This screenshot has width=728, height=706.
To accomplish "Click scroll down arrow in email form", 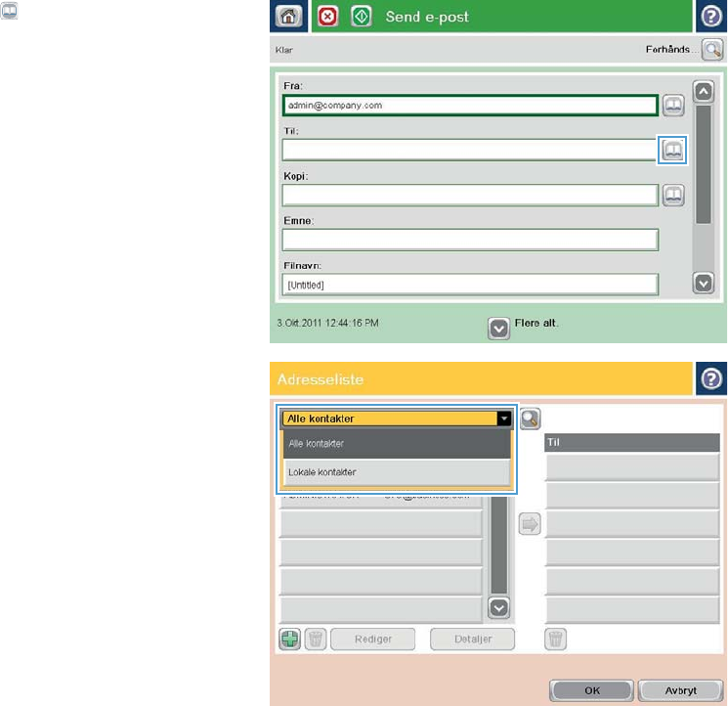I will [704, 283].
